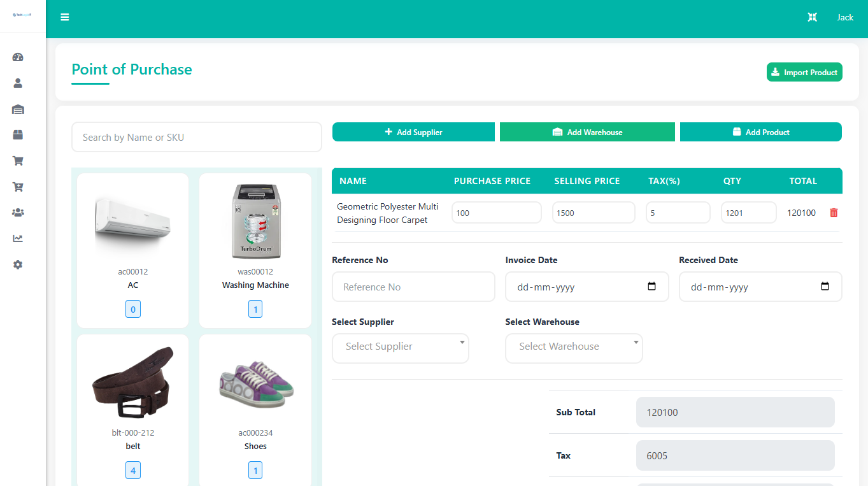The image size is (868, 486).
Task: Click the Add Supplier button
Action: point(413,132)
